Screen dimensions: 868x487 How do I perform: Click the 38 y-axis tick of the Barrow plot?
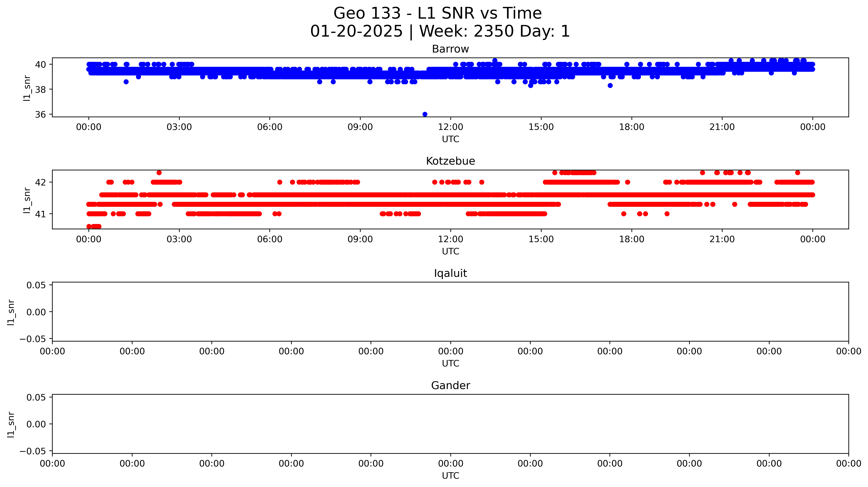pyautogui.click(x=40, y=90)
